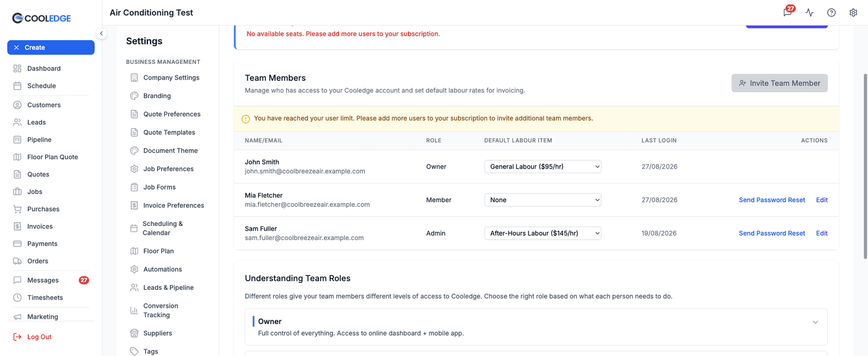Click the Admin role cell for Sam Fuller
Image resolution: width=868 pixels, height=356 pixels.
[x=436, y=233]
